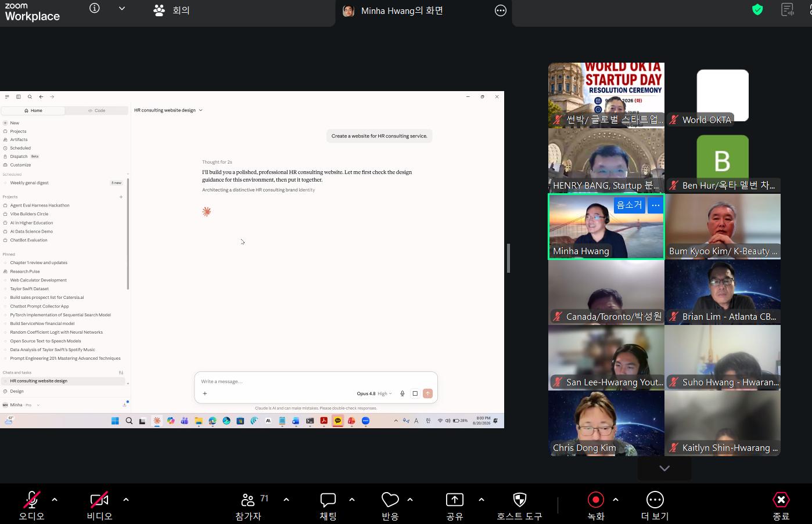This screenshot has height=524, width=812.
Task: Click the Write a message input field
Action: [x=316, y=381]
